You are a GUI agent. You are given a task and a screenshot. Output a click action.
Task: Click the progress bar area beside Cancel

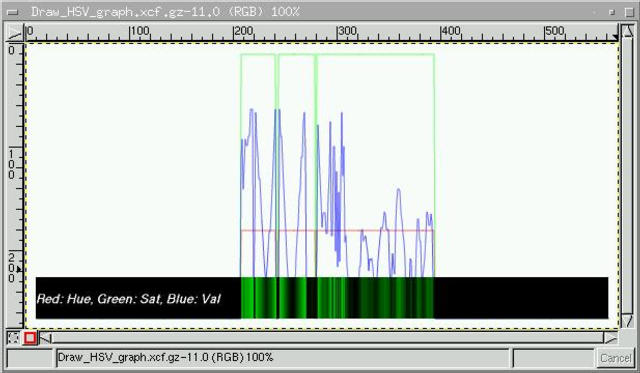(553, 358)
